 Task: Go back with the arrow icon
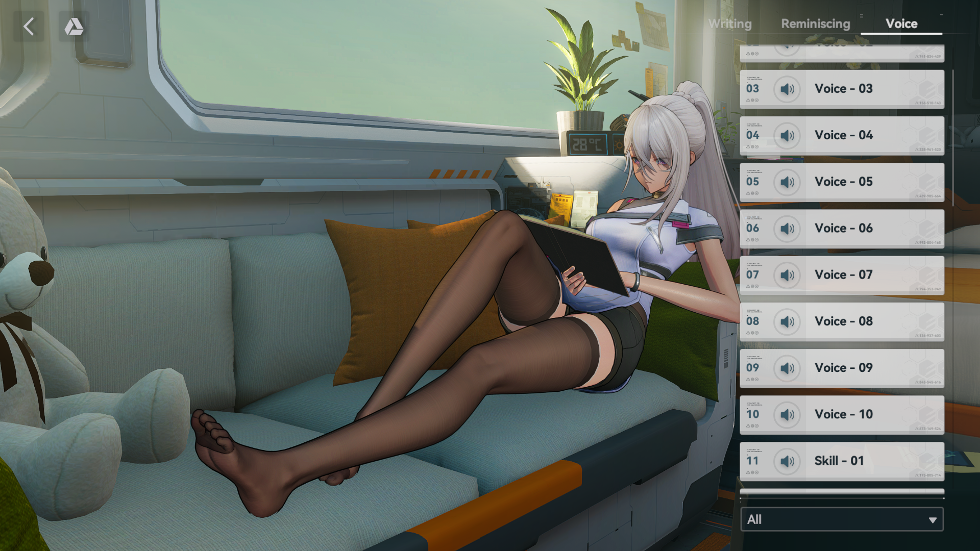29,27
